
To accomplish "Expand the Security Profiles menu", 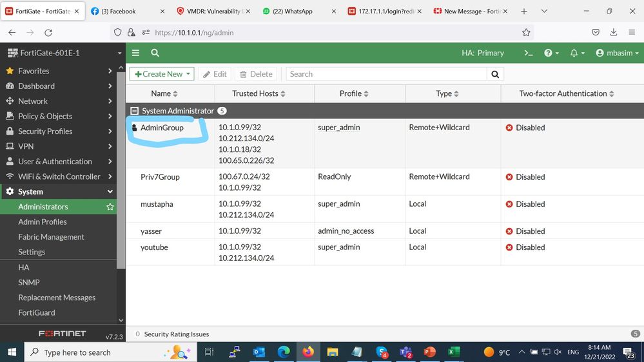I will [x=58, y=131].
